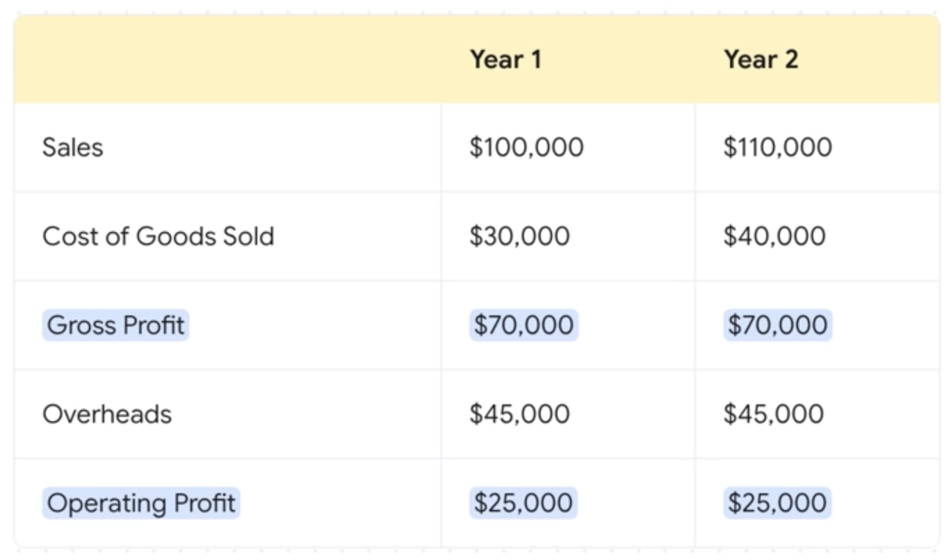
Task: Click the Year 2 Operating Profit $25,000
Action: (x=777, y=503)
